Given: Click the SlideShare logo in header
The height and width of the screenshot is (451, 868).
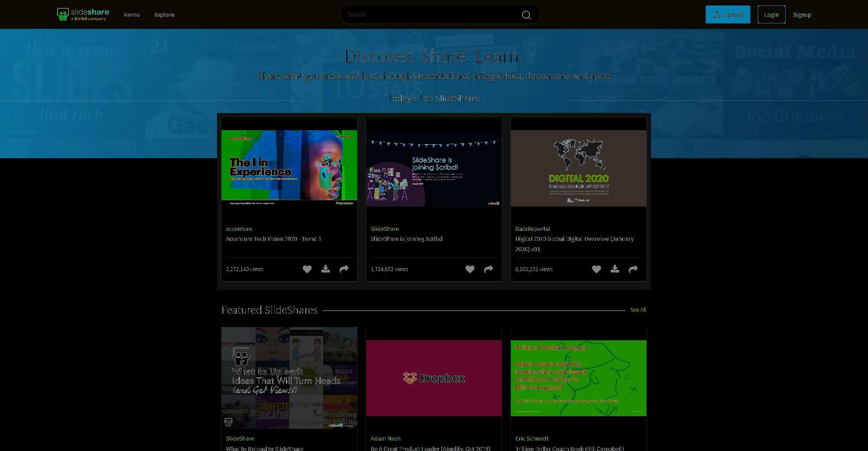Looking at the screenshot, I should point(83,14).
